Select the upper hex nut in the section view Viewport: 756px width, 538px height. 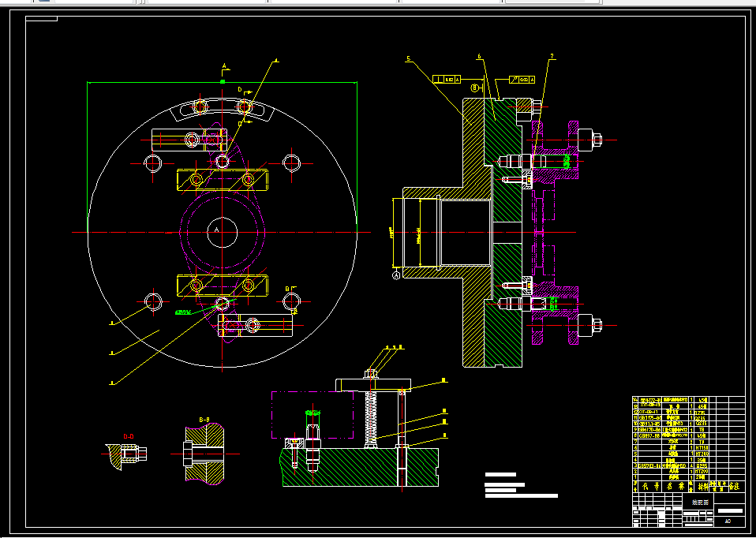pyautogui.click(x=597, y=140)
